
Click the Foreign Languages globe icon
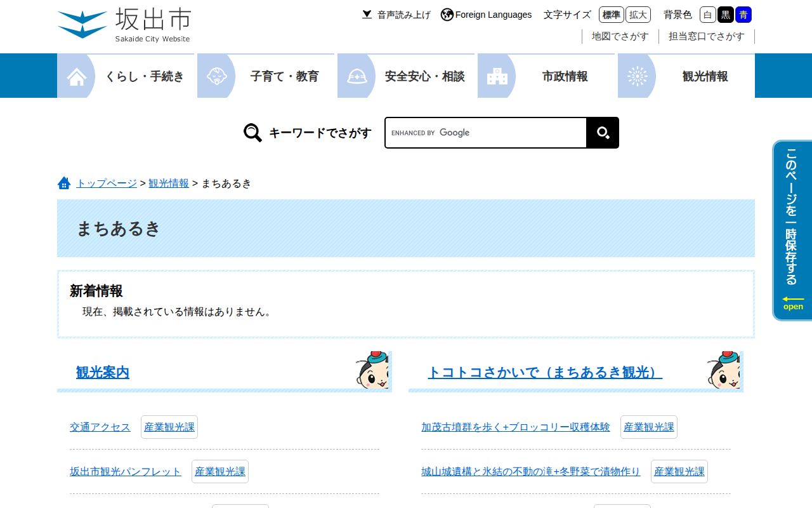(447, 15)
